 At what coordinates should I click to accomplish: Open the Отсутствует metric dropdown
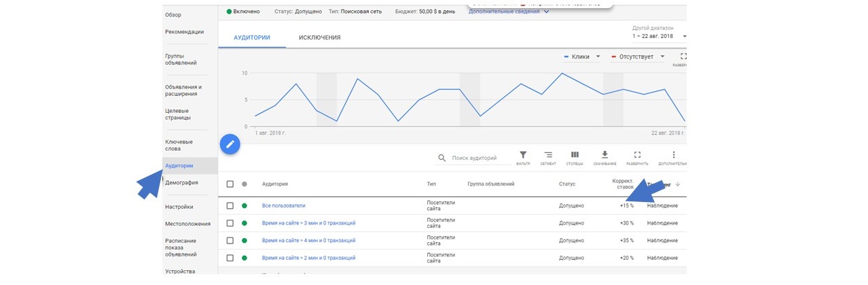(x=638, y=57)
